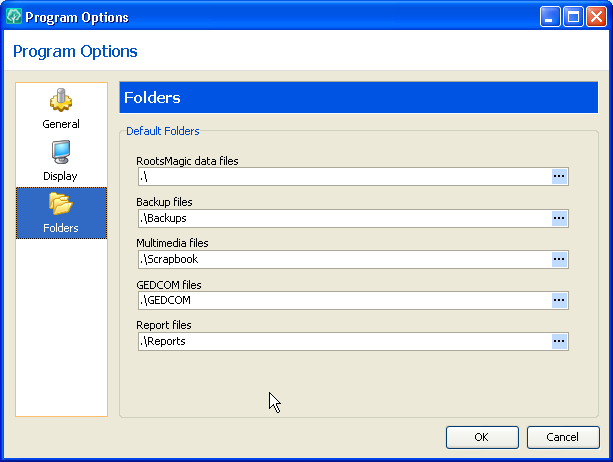Click the blue 'Folders' header banner

coord(358,97)
